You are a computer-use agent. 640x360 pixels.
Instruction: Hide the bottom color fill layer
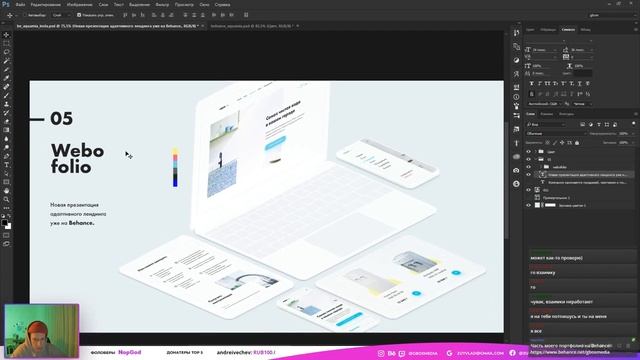tap(529, 205)
